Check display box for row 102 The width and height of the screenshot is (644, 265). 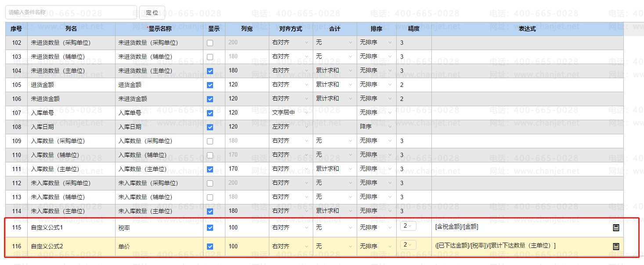(210, 43)
